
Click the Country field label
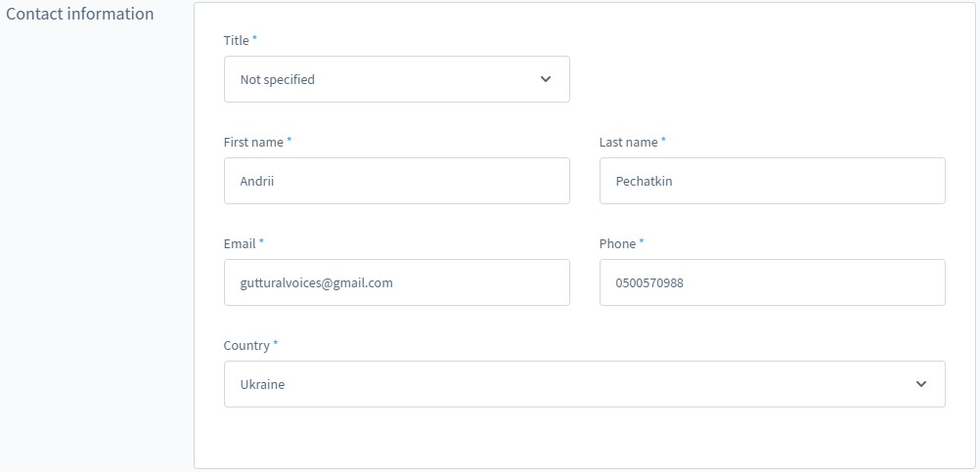[246, 345]
